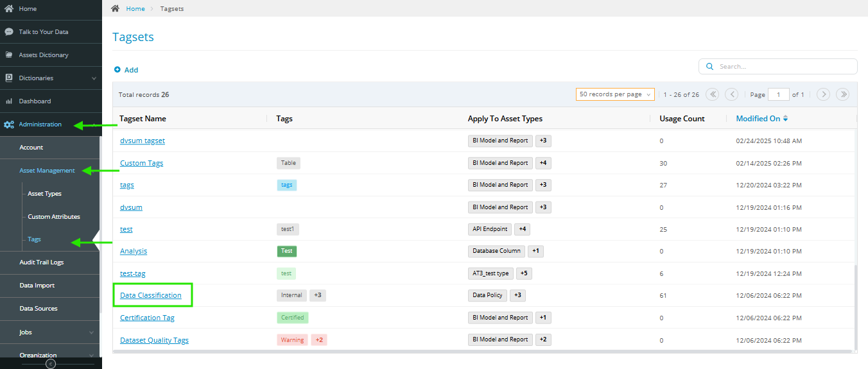Click the search tagsets input field

(783, 66)
